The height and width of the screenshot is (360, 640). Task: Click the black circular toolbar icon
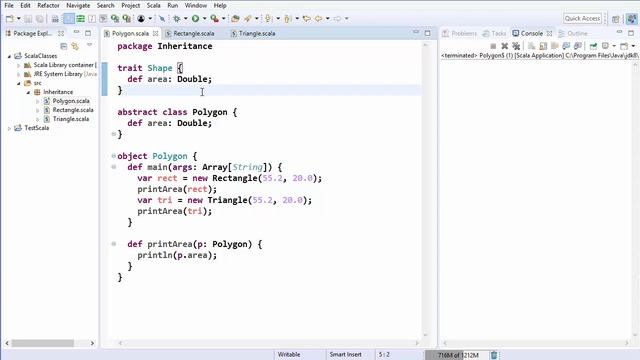[141, 18]
